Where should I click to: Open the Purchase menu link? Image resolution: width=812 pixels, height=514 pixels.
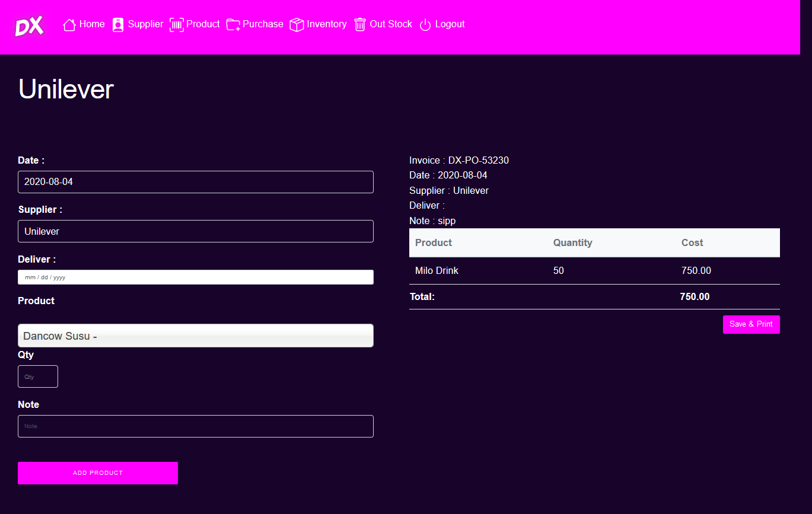click(x=263, y=24)
